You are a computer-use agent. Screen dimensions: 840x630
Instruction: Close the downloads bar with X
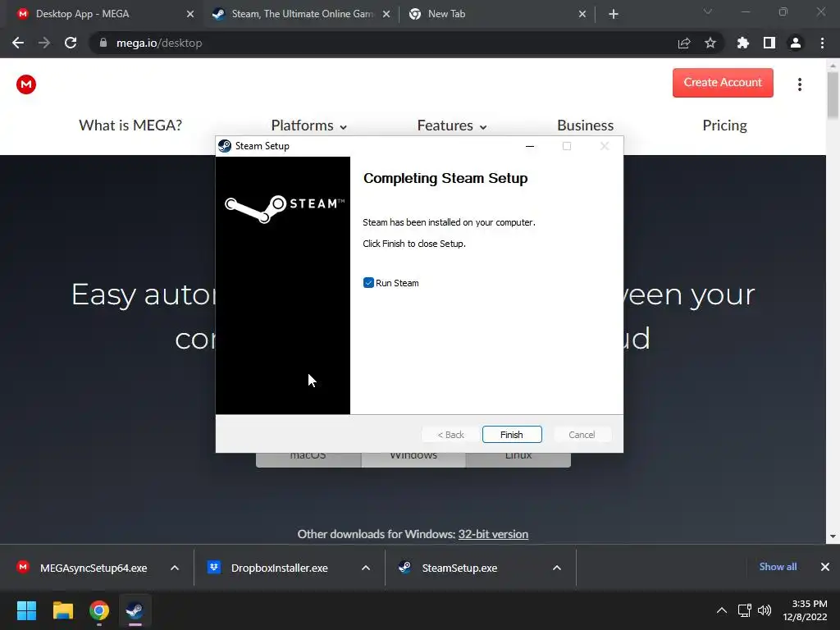[825, 567]
